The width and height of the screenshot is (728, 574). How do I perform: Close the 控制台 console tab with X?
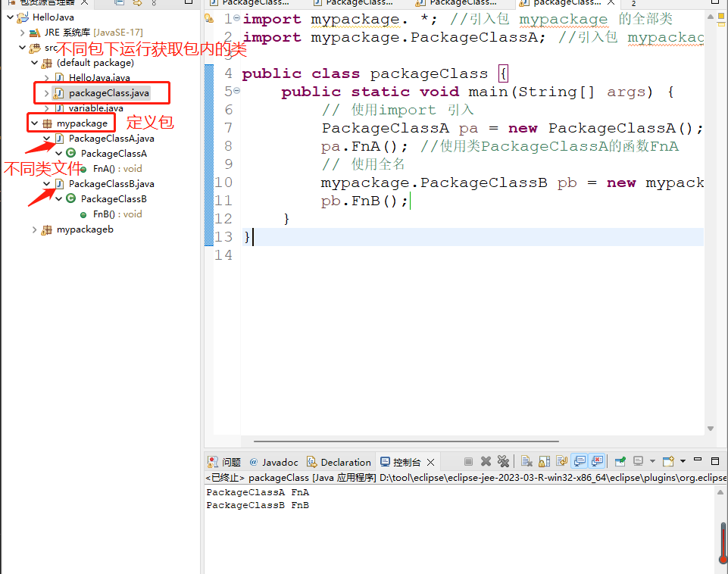click(430, 462)
